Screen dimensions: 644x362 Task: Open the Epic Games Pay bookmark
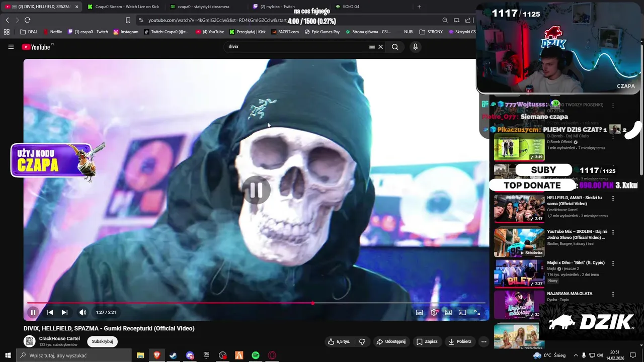[x=322, y=32]
